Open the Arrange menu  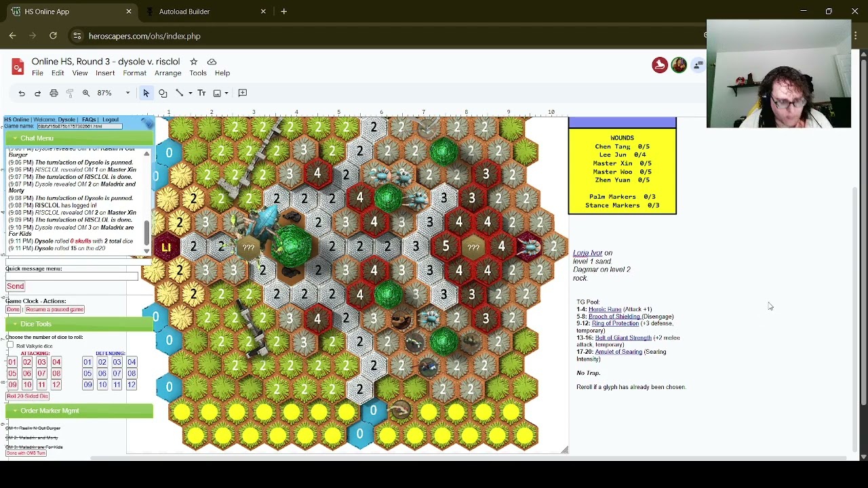pyautogui.click(x=167, y=73)
